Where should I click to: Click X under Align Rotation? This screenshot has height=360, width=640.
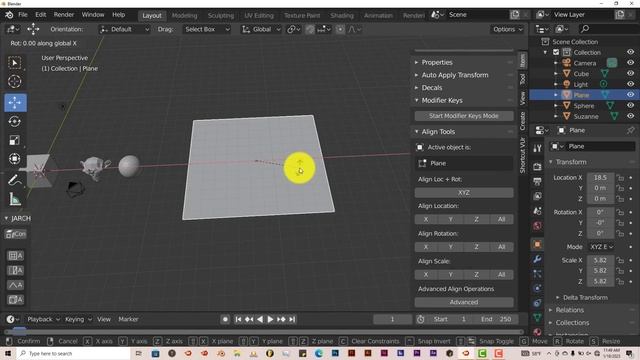(x=426, y=247)
